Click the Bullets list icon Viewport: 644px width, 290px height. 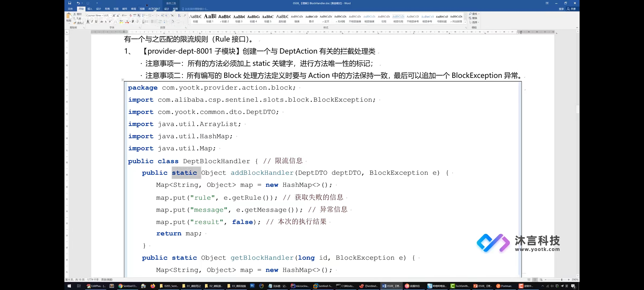144,15
